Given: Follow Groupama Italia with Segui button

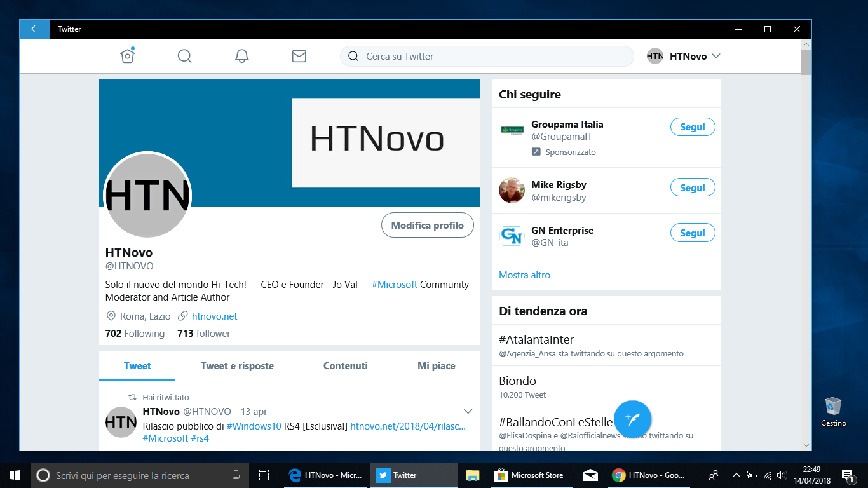Looking at the screenshot, I should coord(693,127).
